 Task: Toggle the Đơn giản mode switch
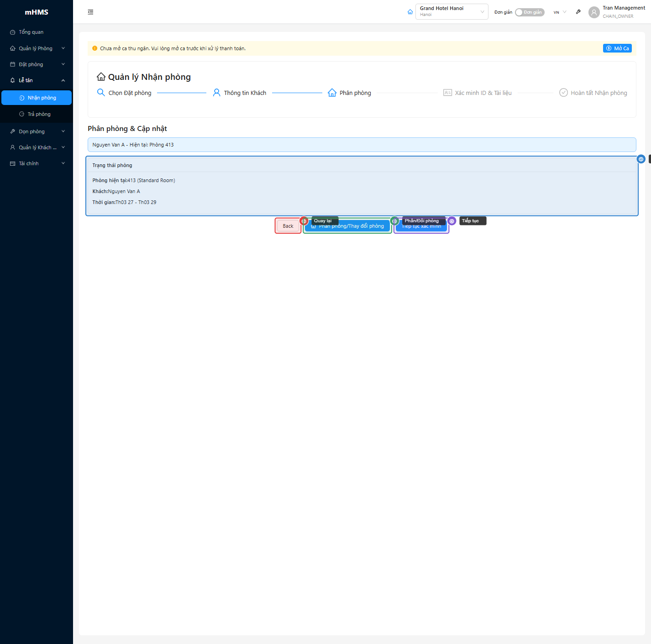tap(529, 12)
